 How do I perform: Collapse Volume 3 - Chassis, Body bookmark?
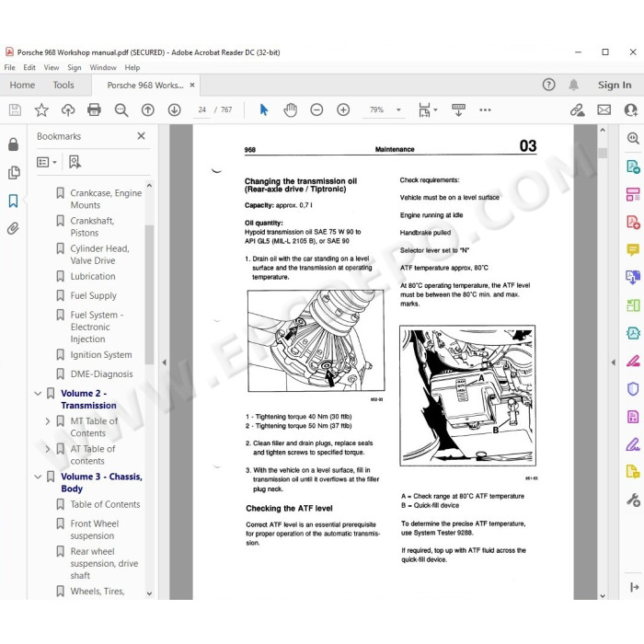(38, 477)
